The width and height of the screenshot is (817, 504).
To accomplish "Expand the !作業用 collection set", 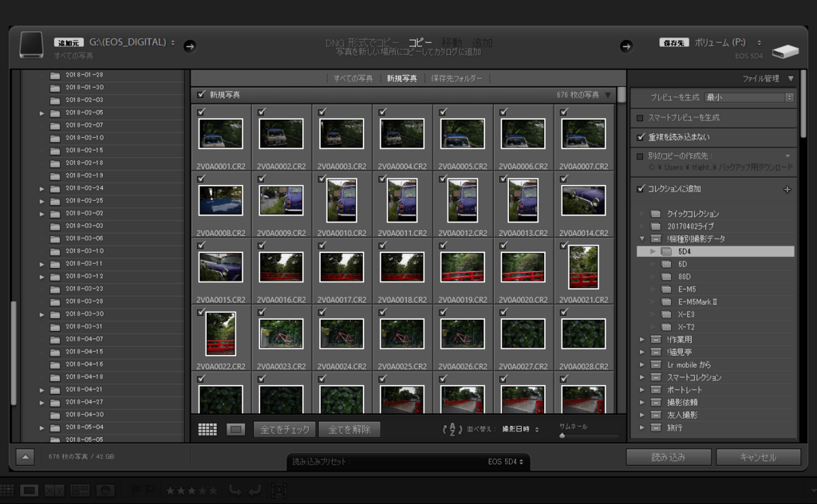I will coord(642,340).
